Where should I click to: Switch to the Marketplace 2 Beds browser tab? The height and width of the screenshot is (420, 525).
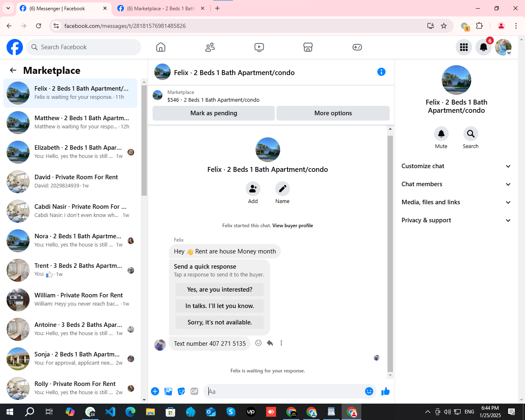pyautogui.click(x=161, y=8)
